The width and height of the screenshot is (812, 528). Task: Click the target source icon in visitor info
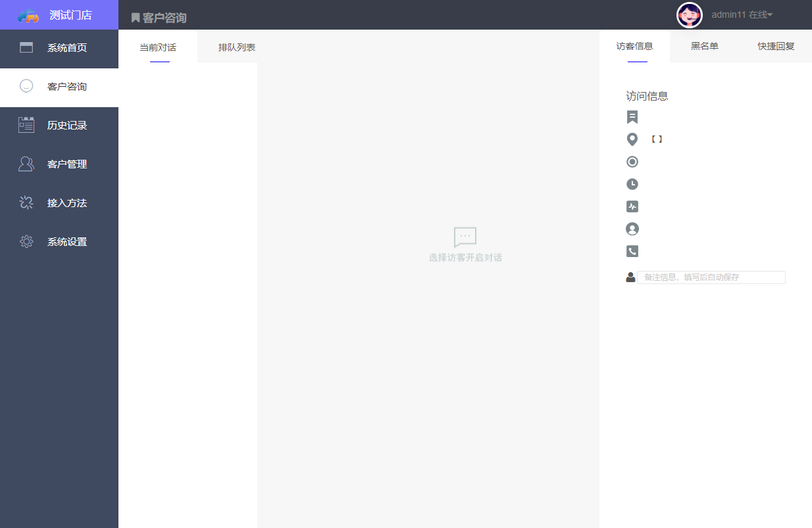[x=632, y=161]
